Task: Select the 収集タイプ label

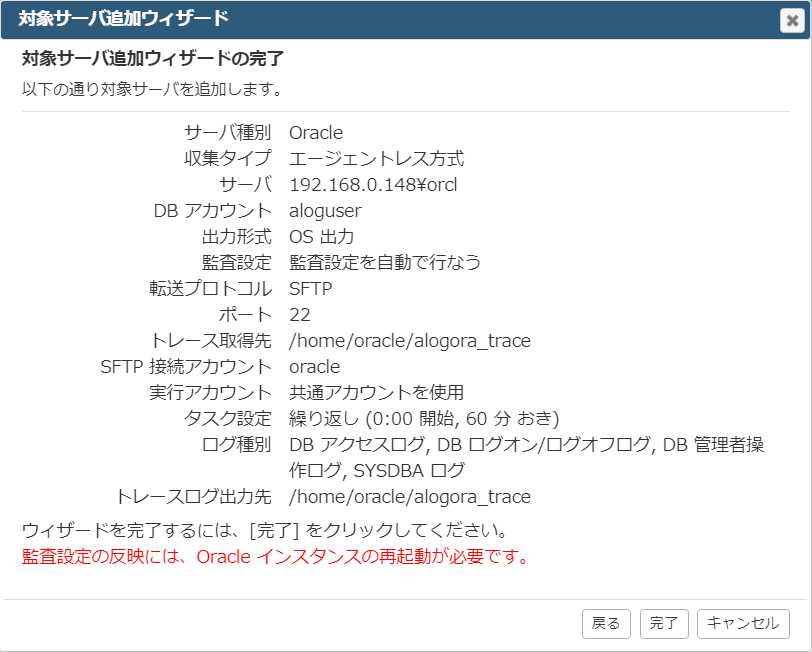Action: (227, 159)
